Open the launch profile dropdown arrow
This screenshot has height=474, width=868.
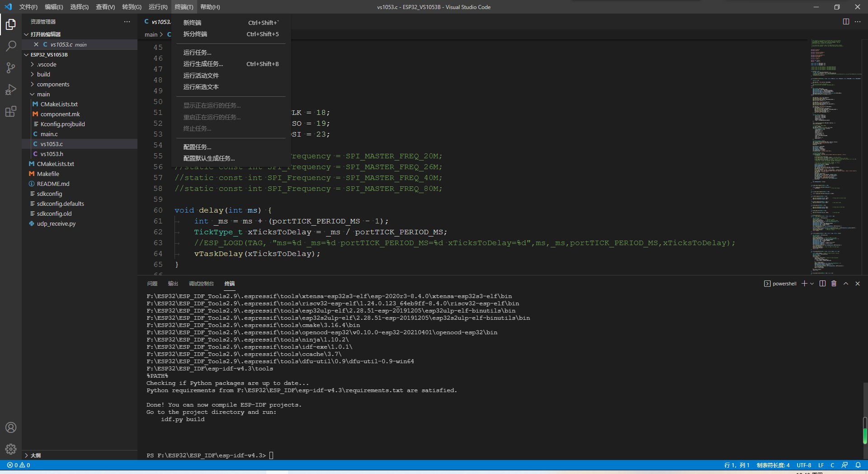pyautogui.click(x=812, y=284)
